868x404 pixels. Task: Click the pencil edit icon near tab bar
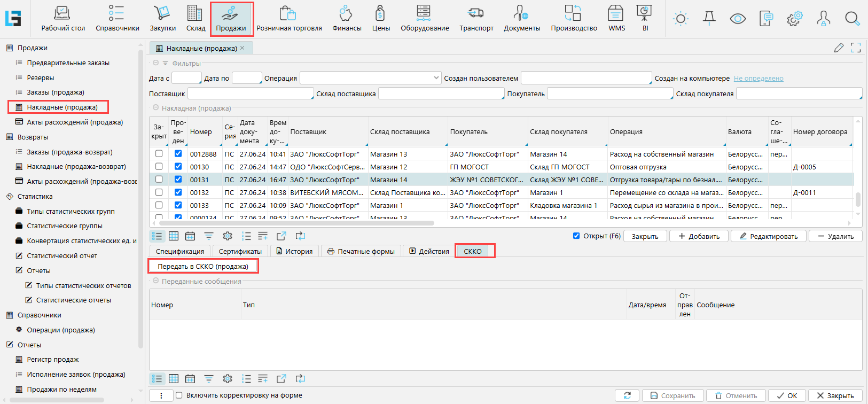coord(839,48)
